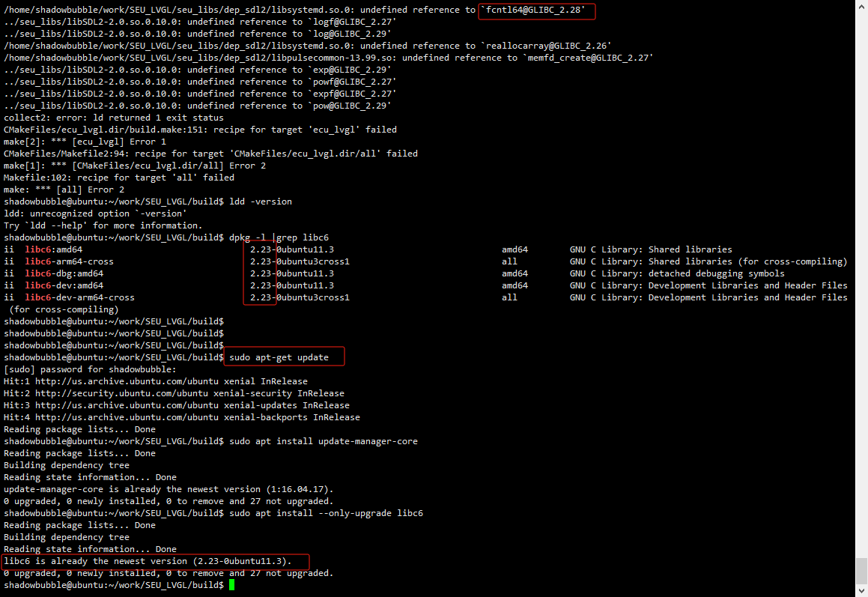Click the 'dpkg -l |grep libc6' command

(x=279, y=237)
